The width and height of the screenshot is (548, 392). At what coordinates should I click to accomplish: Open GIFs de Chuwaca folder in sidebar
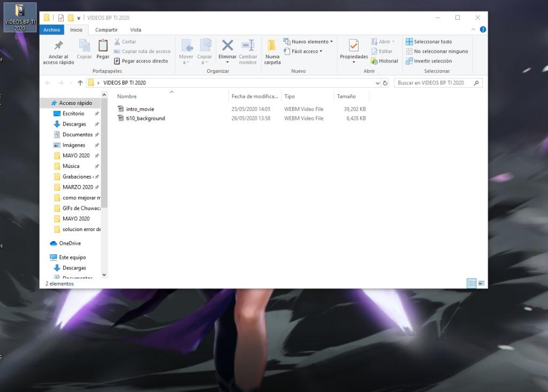click(81, 208)
